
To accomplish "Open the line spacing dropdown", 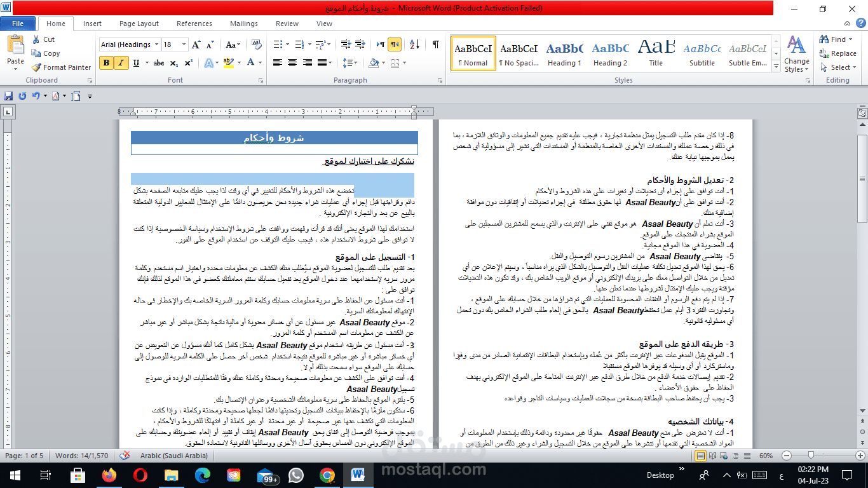I will (349, 63).
